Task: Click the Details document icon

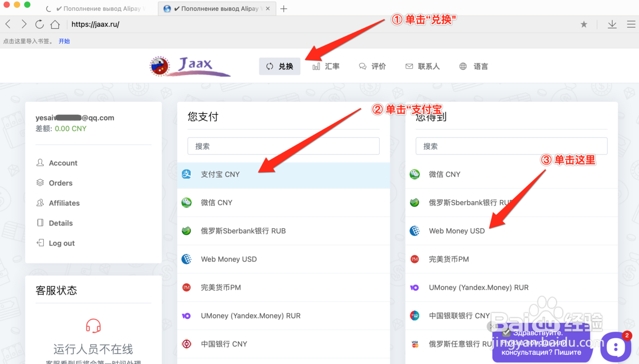Action: point(40,223)
